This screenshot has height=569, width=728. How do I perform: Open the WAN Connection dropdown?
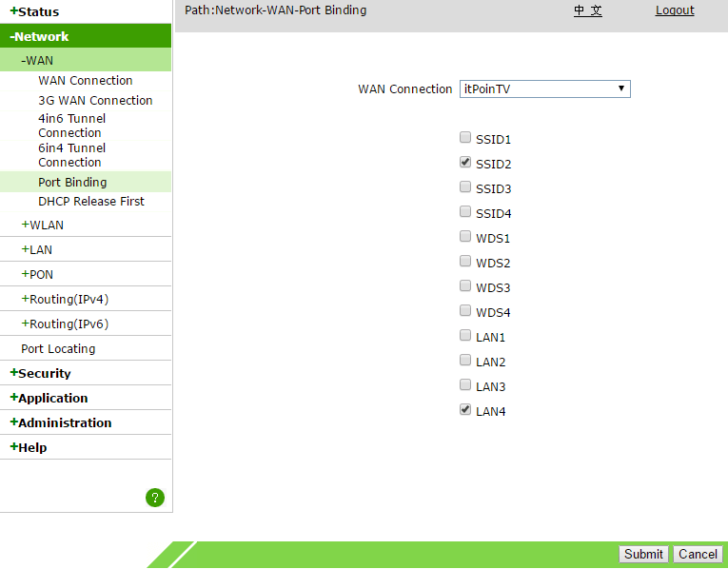click(545, 88)
